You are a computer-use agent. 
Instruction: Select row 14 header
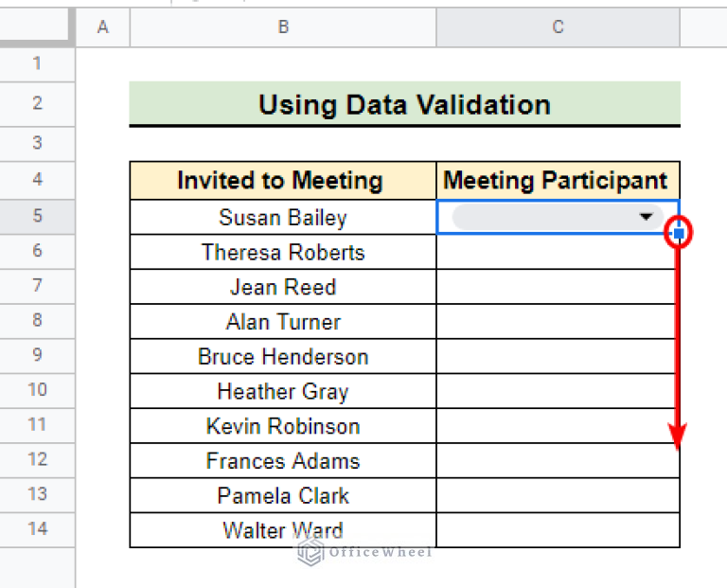coord(37,529)
